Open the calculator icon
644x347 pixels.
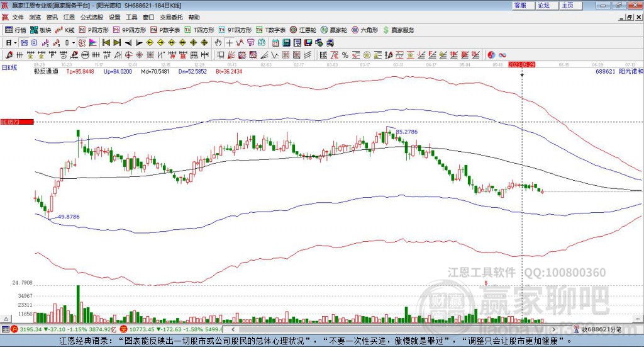coord(287,43)
